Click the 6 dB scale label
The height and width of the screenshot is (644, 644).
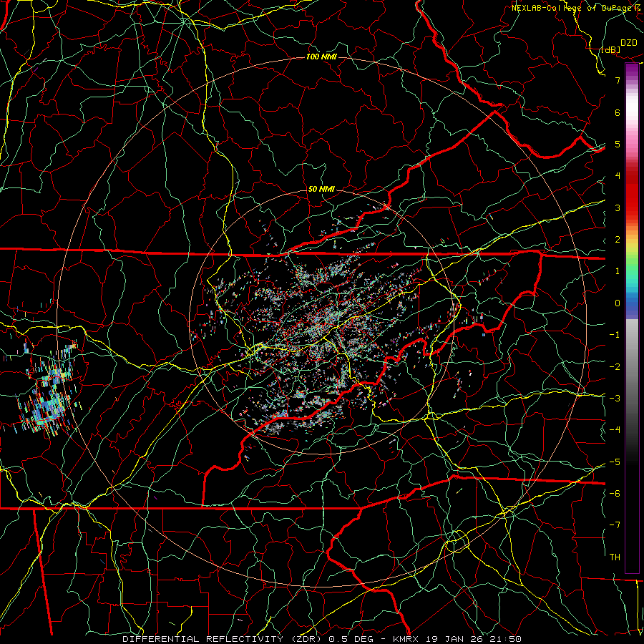click(618, 112)
